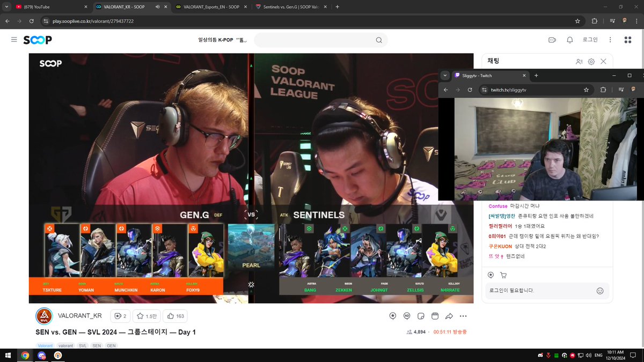
Task: Click the SVL hashtag
Action: (x=83, y=346)
